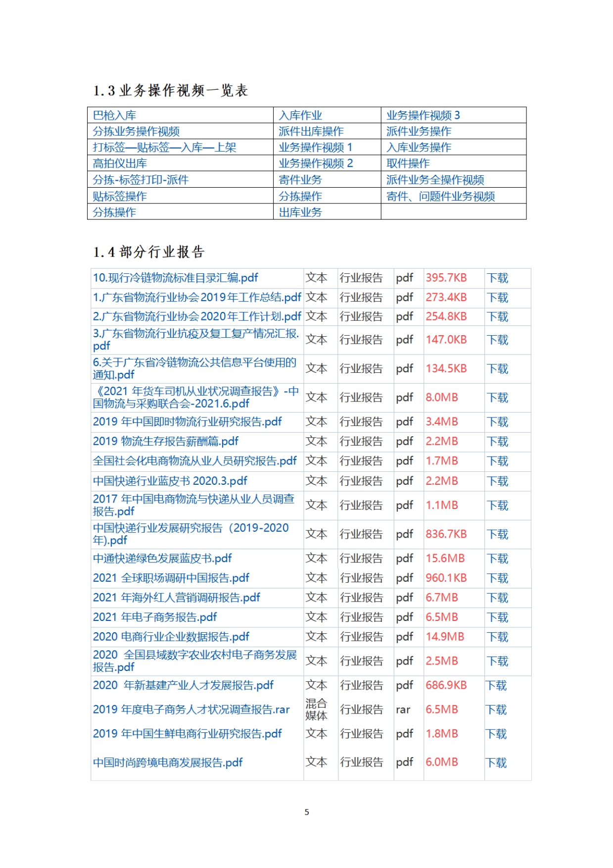The height and width of the screenshot is (868, 613).
Task: Open the 派件业务操作 video link
Action: 419,131
